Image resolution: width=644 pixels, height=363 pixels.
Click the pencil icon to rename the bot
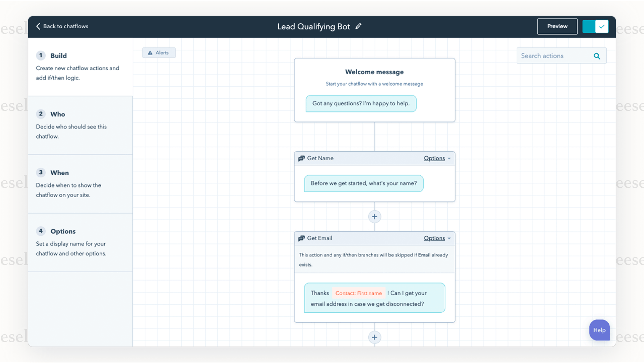[359, 26]
